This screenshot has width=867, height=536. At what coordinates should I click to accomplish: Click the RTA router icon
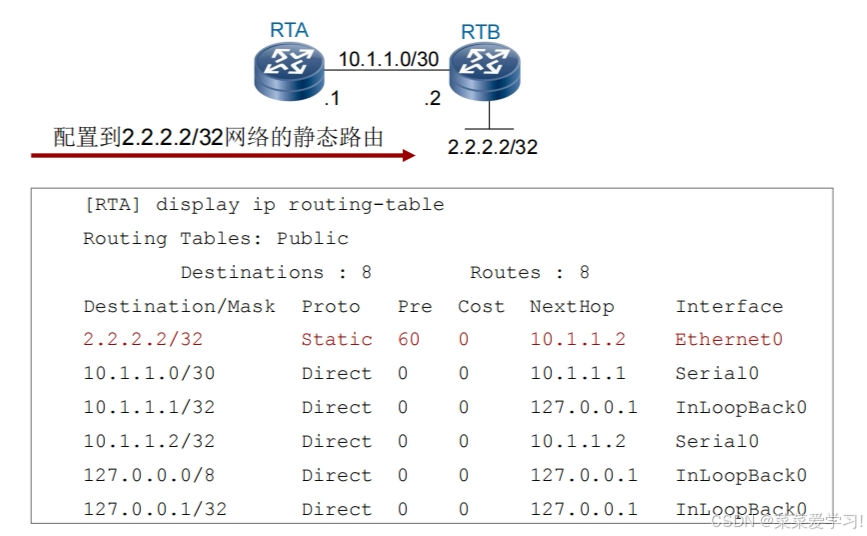(x=289, y=73)
